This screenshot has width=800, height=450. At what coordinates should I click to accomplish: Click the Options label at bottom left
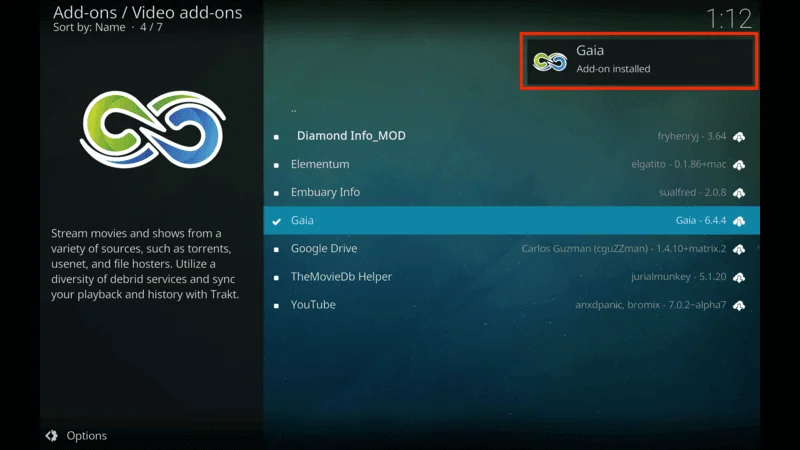[86, 436]
